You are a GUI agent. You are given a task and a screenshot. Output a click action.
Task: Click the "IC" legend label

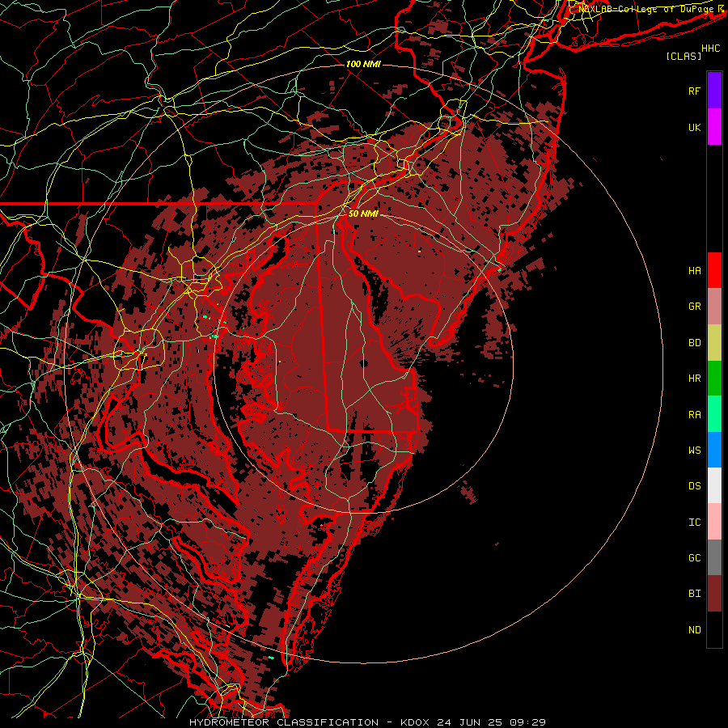694,523
